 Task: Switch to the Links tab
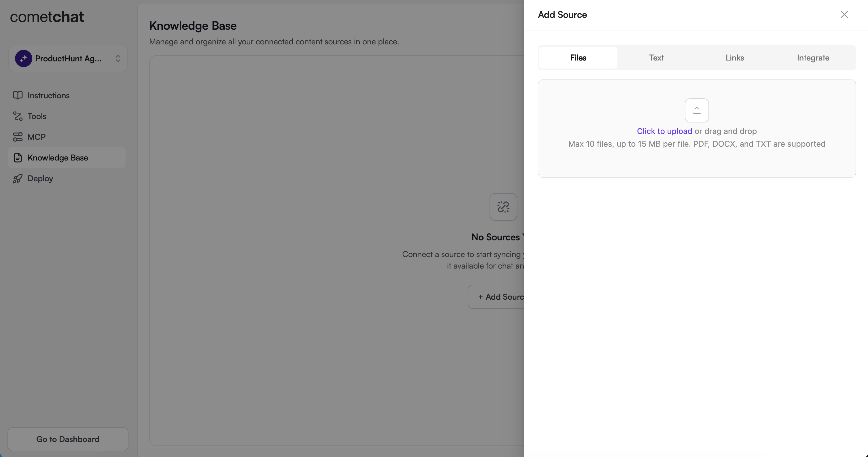735,58
